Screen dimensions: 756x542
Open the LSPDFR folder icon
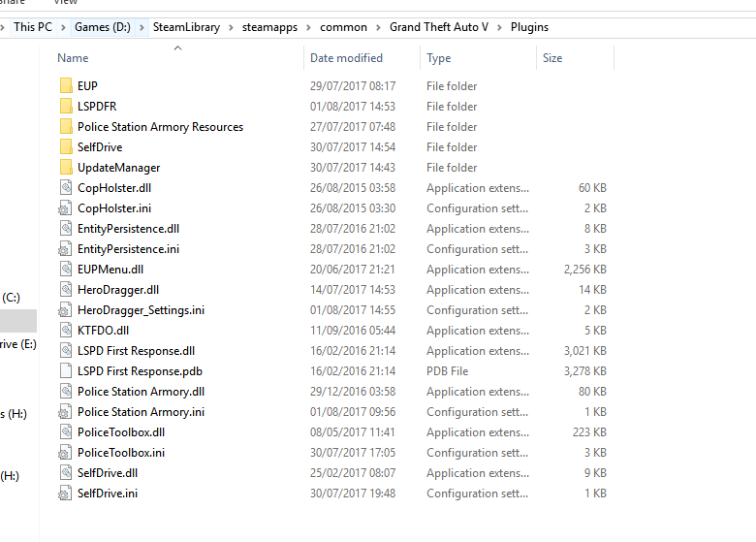click(66, 106)
